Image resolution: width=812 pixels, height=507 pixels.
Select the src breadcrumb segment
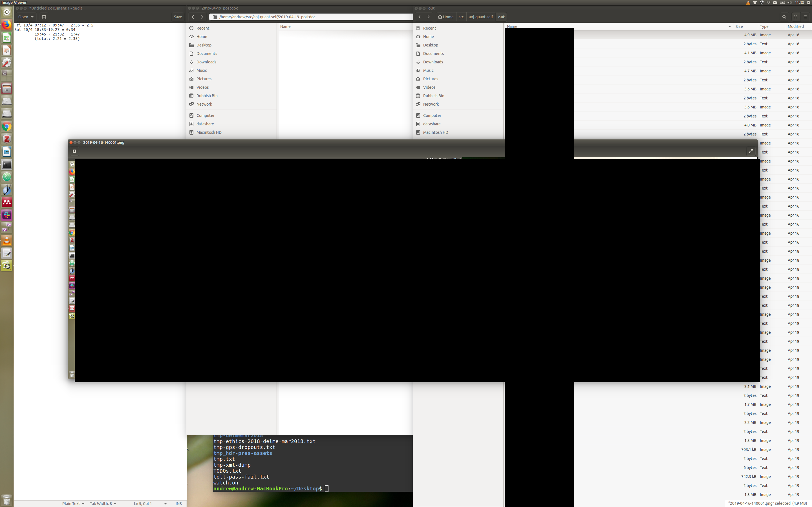(461, 17)
